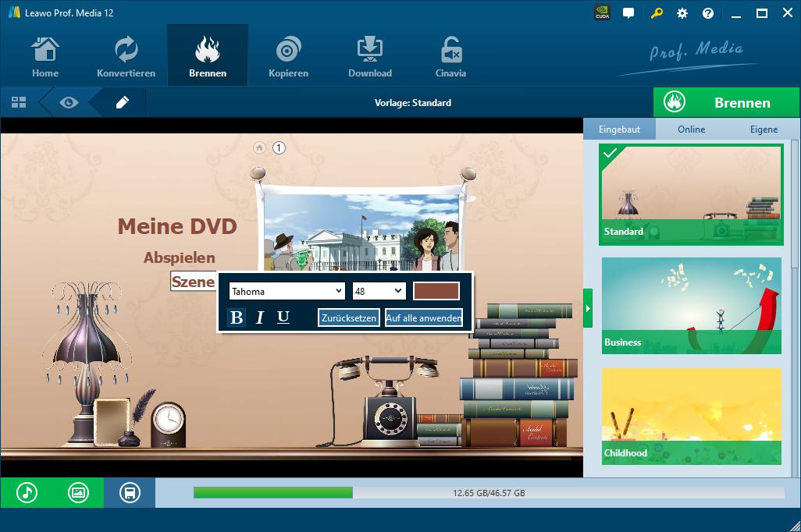Open the Cinavia removal module
Screen dimensions: 801x532
click(450, 57)
